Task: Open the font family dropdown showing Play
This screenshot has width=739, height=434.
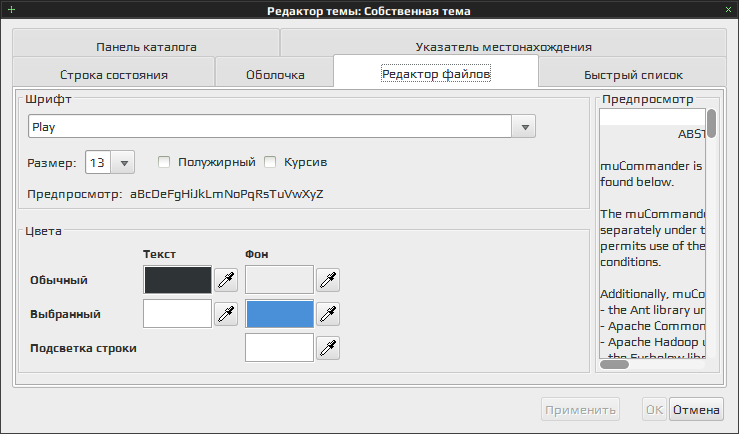Action: tap(525, 127)
